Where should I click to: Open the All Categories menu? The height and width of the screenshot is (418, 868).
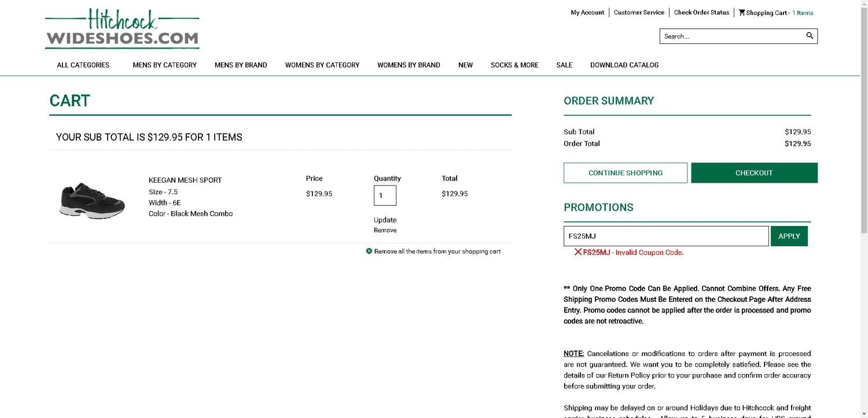83,65
